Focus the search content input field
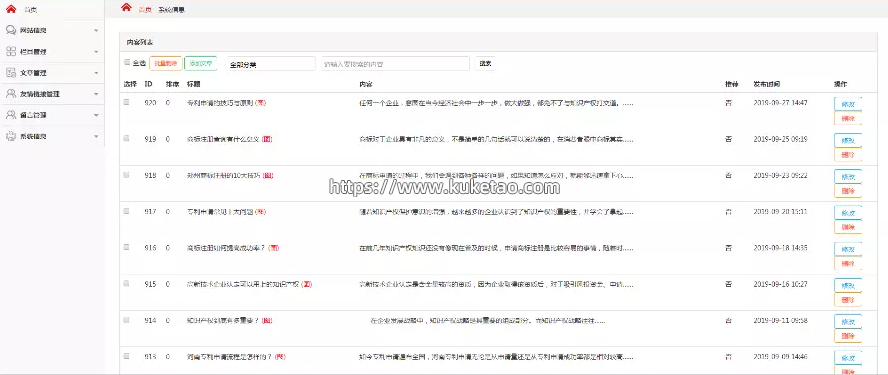 tap(395, 64)
